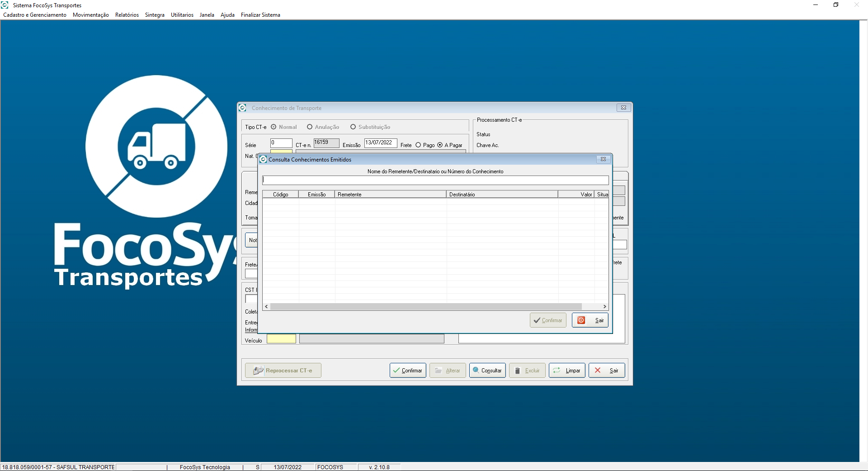Click the Alterar button
The image size is (868, 471).
448,371
